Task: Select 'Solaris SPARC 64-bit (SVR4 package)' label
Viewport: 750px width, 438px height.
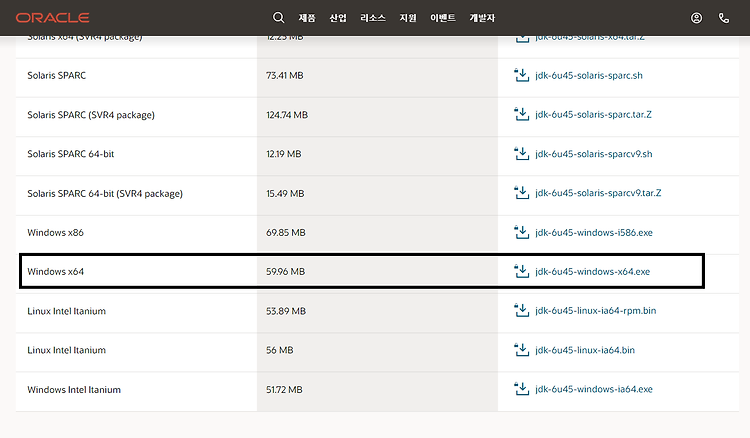Action: [x=105, y=194]
